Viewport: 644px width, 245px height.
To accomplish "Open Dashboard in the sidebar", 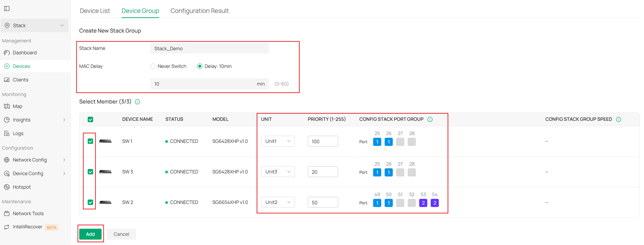I will [x=24, y=53].
